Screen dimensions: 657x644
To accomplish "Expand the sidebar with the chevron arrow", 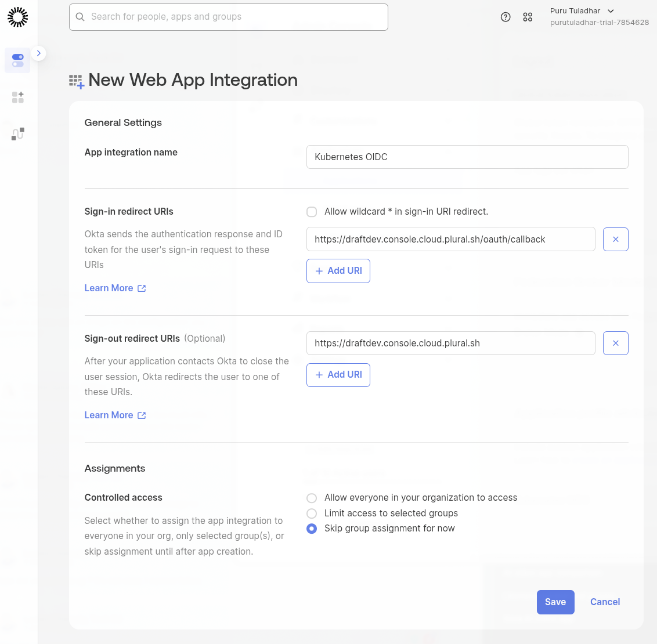I will click(38, 53).
